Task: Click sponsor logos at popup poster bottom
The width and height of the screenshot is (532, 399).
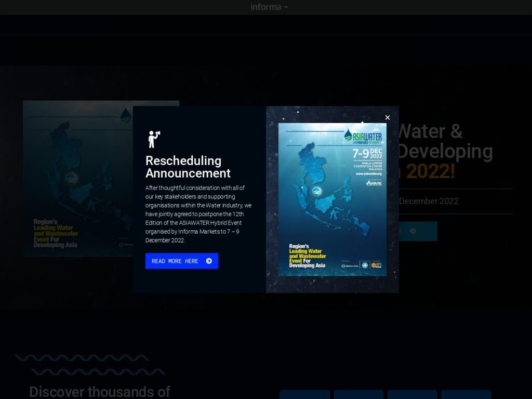Action: coord(362,265)
